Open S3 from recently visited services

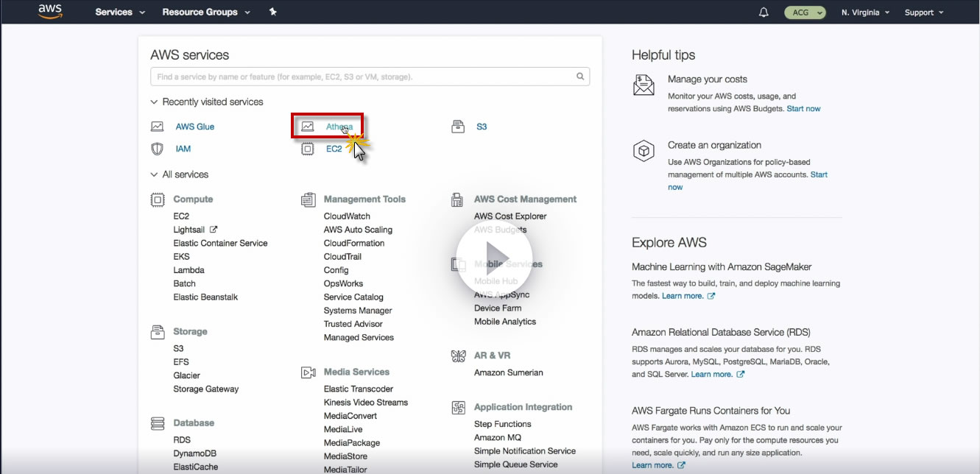click(482, 127)
